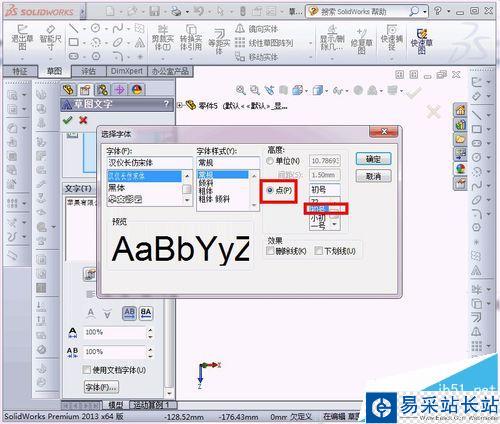Screen dimensions: 500x424
Task: Open the Line tool dropdown arrow
Action: [x=84, y=29]
